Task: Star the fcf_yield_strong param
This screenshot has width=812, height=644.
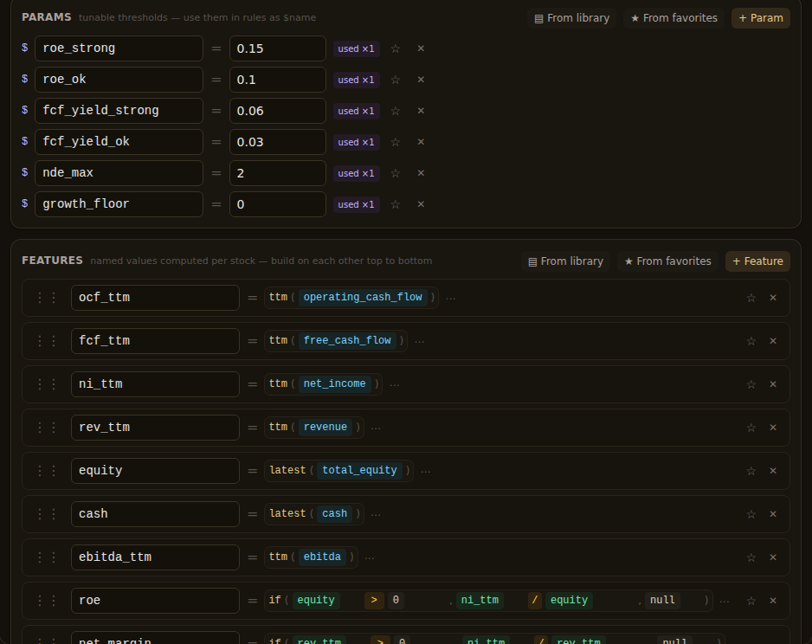Action: (396, 111)
